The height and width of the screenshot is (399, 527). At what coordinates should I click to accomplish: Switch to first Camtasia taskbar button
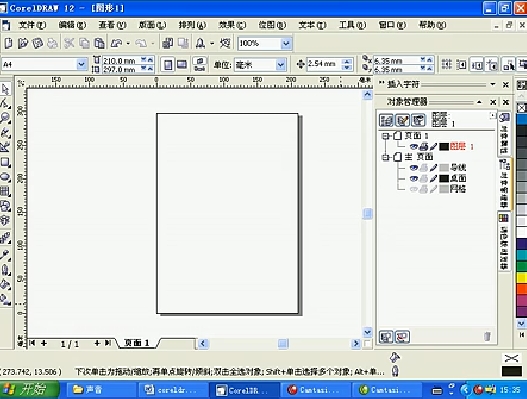[x=315, y=390]
